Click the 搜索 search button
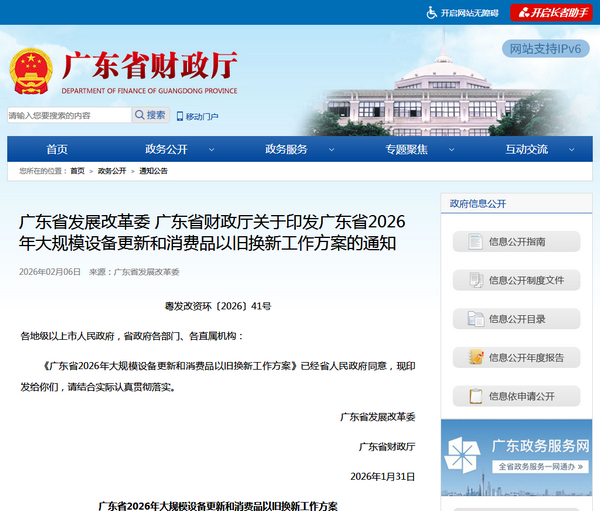Image resolution: width=600 pixels, height=511 pixels. [x=150, y=115]
